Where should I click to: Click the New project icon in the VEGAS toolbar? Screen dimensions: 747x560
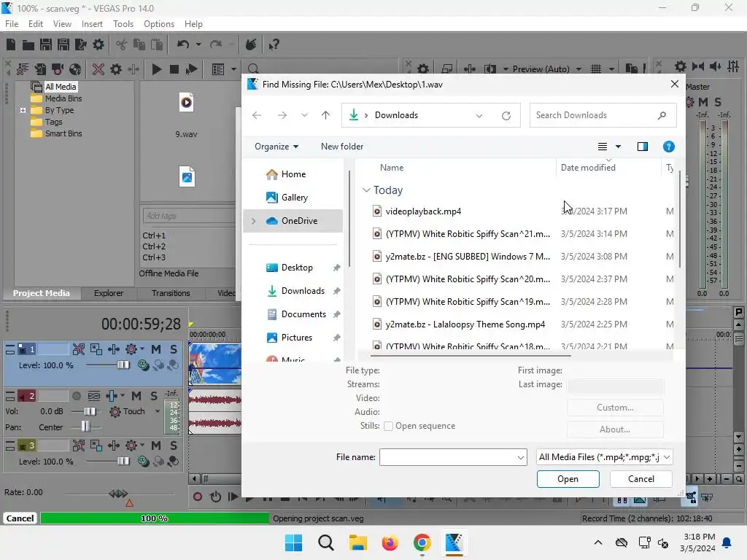pos(11,44)
